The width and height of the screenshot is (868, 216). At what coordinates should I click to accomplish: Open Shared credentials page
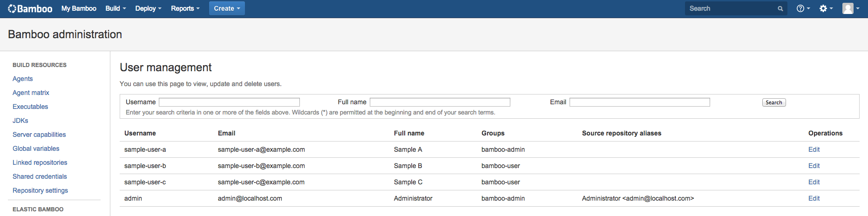coord(40,176)
